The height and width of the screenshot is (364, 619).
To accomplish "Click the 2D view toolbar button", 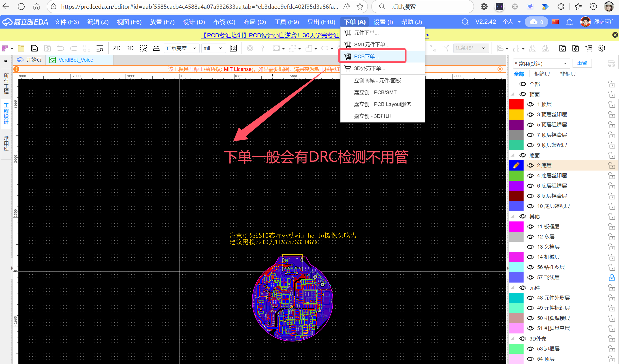I will [x=117, y=48].
